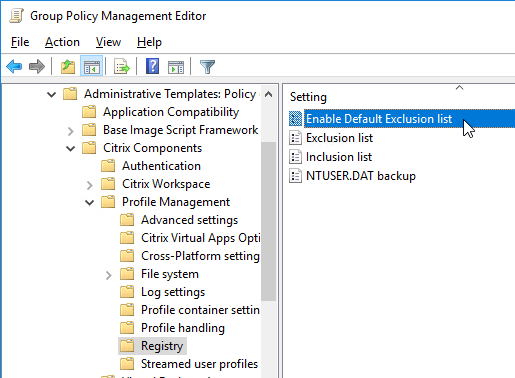The width and height of the screenshot is (515, 378).
Task: Select the NTUSER.DAT backup setting
Action: pyautogui.click(x=361, y=176)
